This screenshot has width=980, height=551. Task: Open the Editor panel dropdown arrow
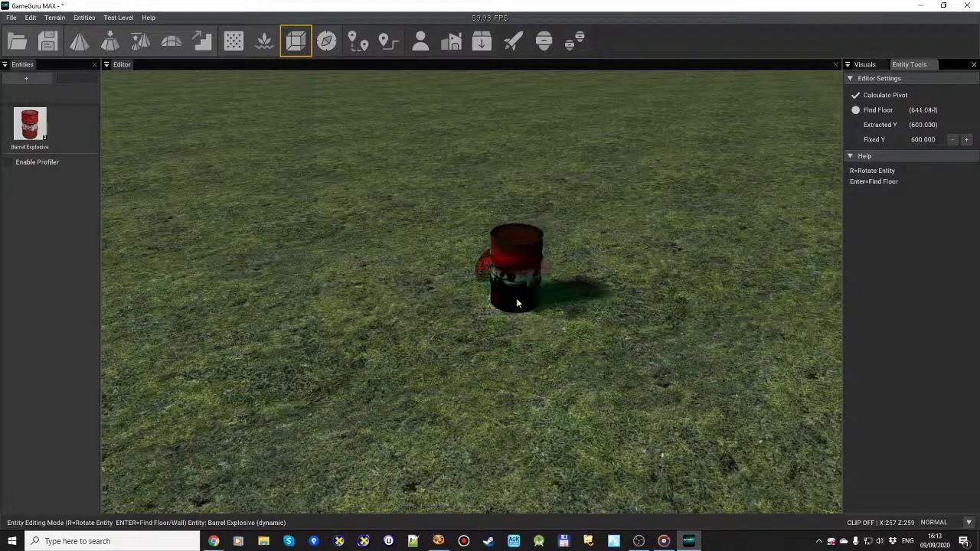coord(106,64)
